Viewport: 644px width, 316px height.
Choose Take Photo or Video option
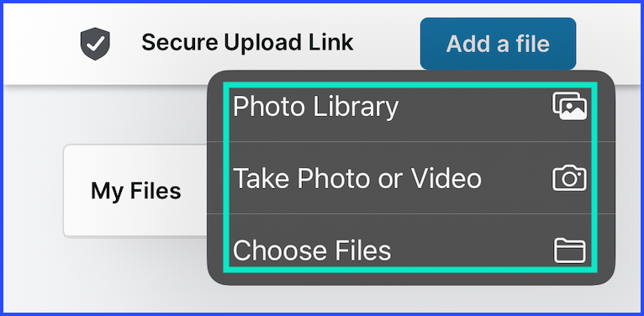coord(411,177)
